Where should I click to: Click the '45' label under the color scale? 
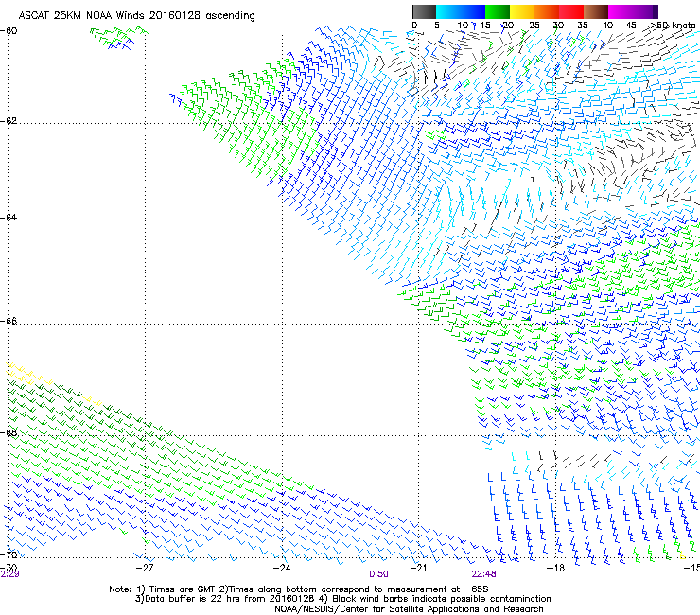pyautogui.click(x=631, y=26)
